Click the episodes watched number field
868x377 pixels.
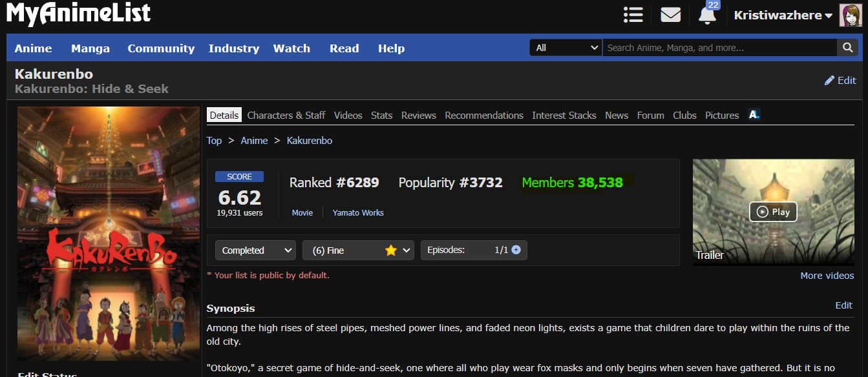[496, 250]
